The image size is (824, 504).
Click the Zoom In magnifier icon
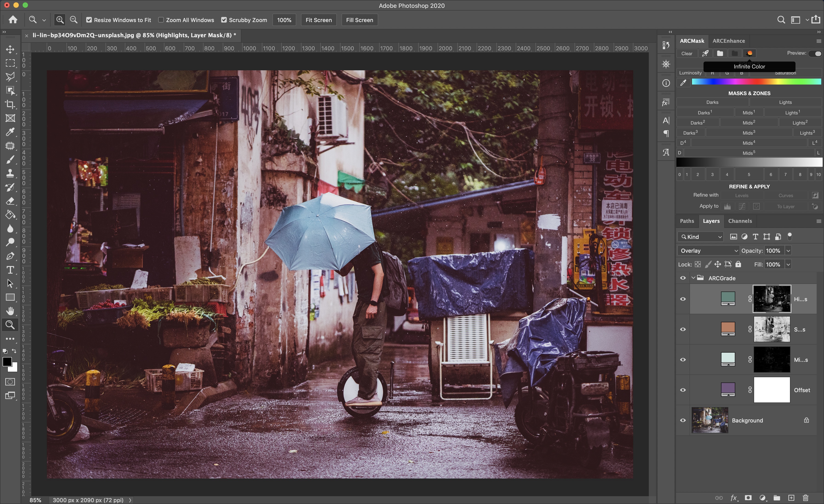pos(60,20)
